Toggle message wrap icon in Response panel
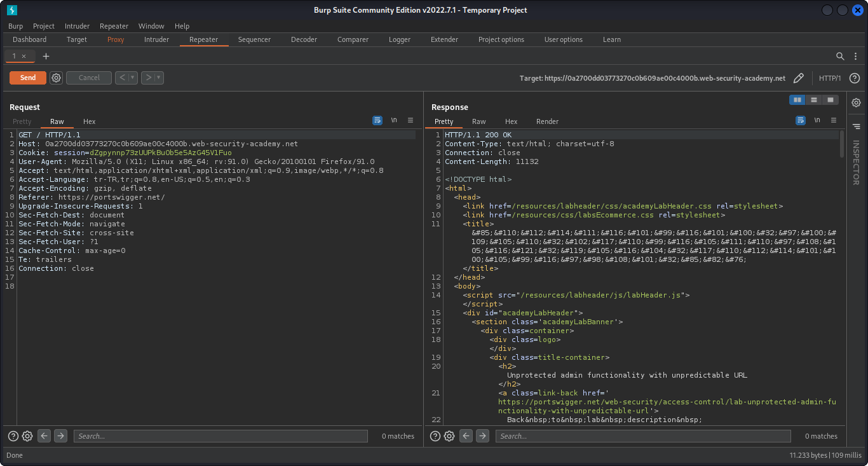868x466 pixels. (801, 120)
